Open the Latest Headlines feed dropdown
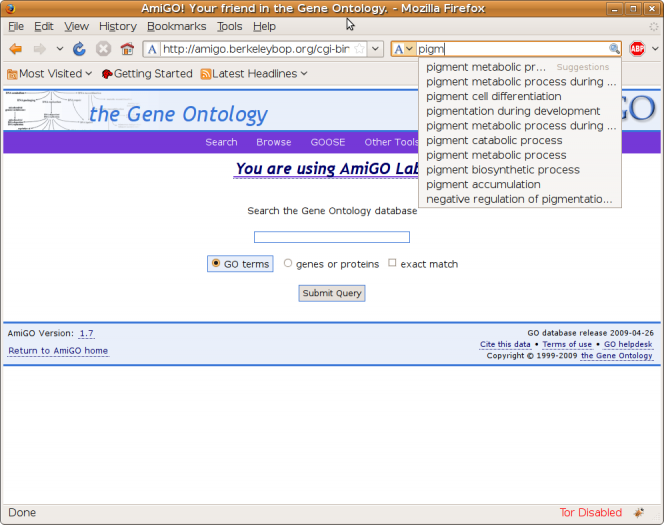Screen dimensions: 664x525 (254, 74)
